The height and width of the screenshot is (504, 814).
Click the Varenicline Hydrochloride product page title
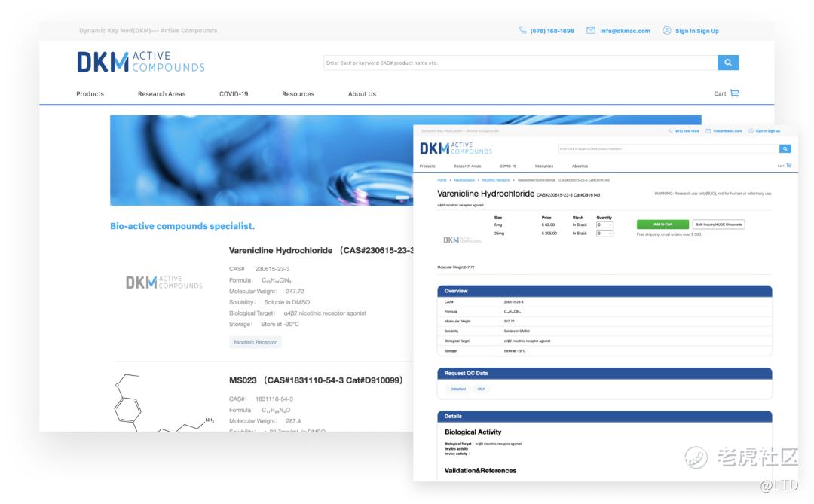tap(485, 194)
